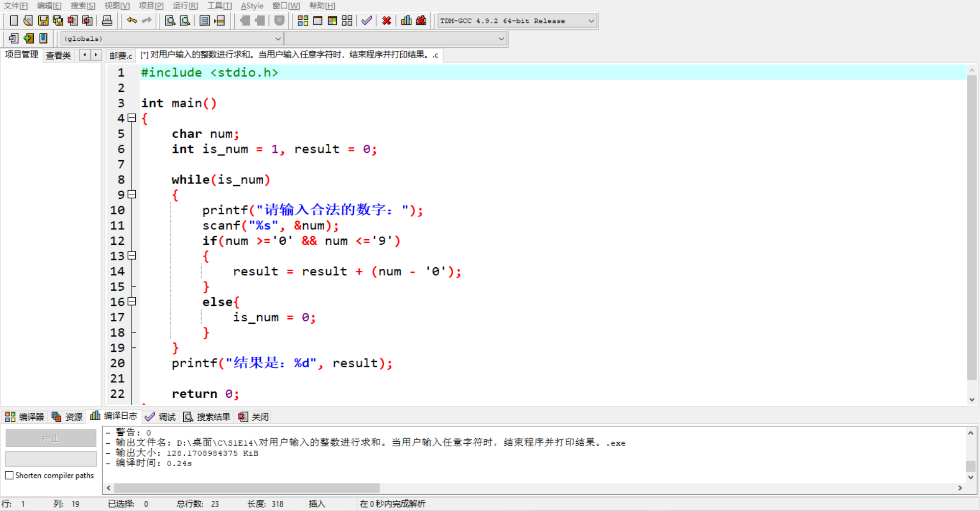Toggle the Shorten compiler paths checkbox
This screenshot has height=511, width=980.
[x=9, y=475]
